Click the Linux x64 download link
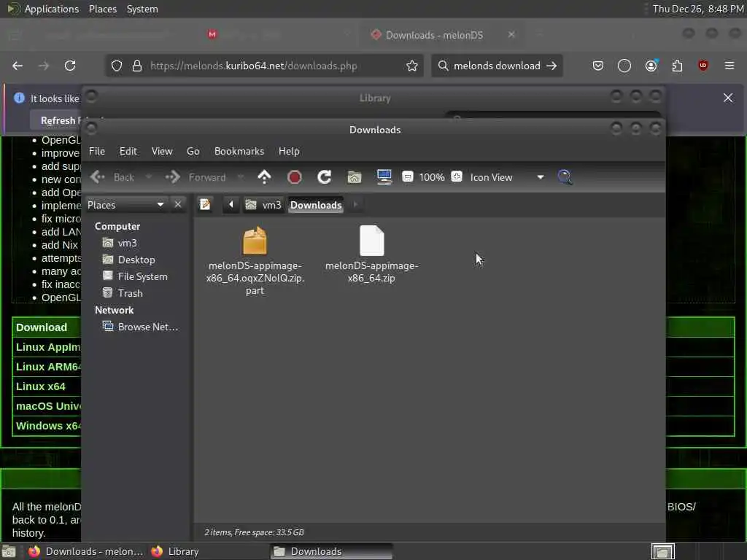The width and height of the screenshot is (747, 560). point(41,386)
